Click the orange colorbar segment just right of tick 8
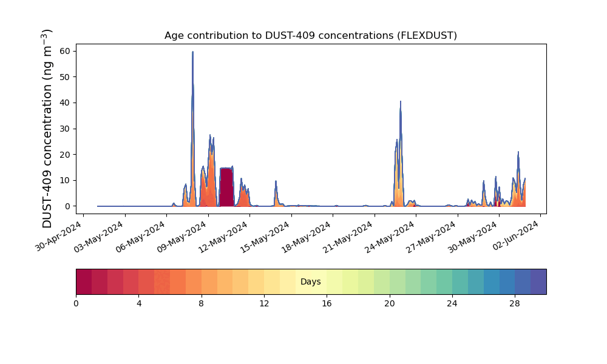Screen dimensions: 607x364 click(209, 282)
